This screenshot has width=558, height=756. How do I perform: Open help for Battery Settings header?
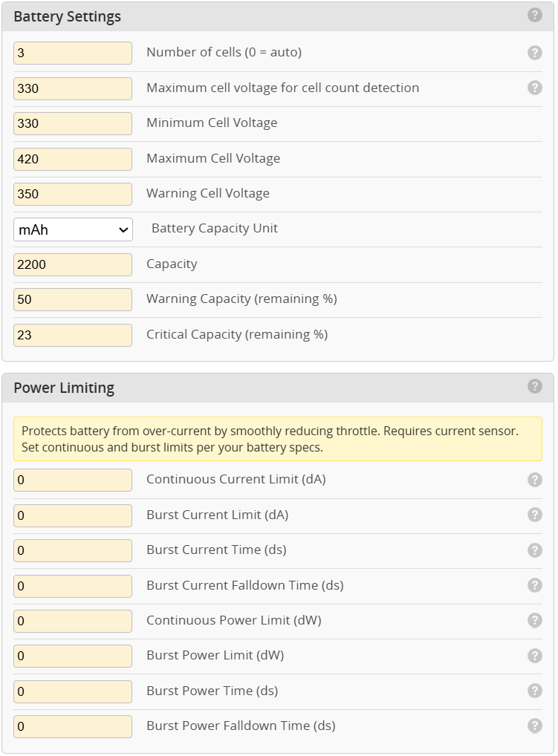click(x=534, y=15)
